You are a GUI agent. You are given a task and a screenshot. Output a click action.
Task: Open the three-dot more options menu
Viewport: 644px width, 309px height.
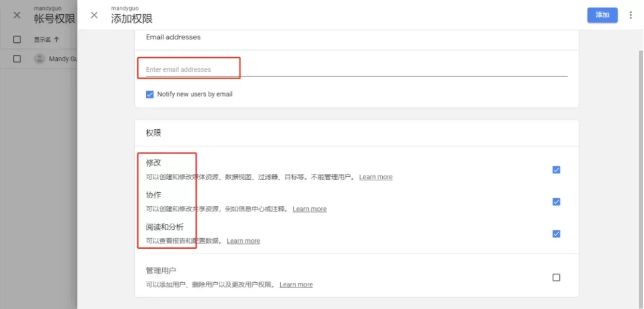631,15
